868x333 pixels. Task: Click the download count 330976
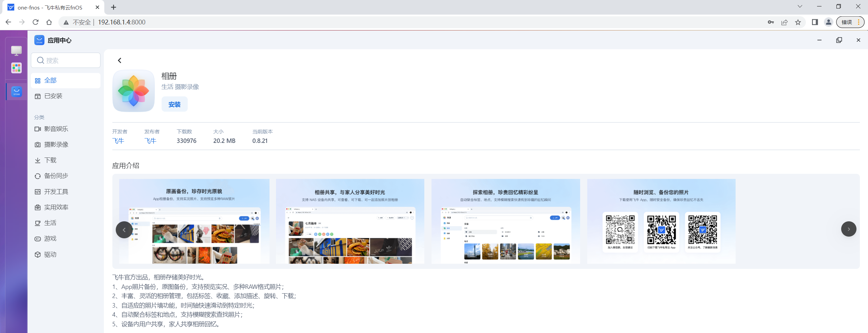[186, 141]
